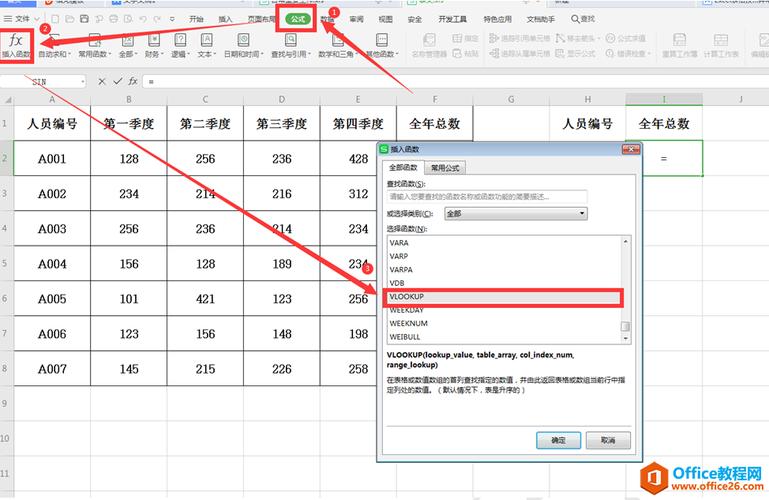Click the Cancel (取消) button in dialog

[x=608, y=440]
